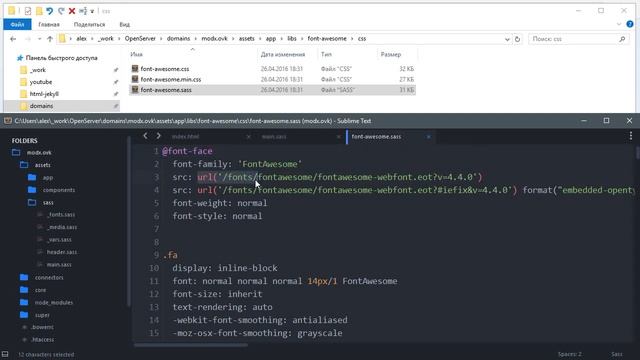Click the red Delete icon in Explorer toolbar
Viewport: 640px width, 360px height.
point(72,11)
